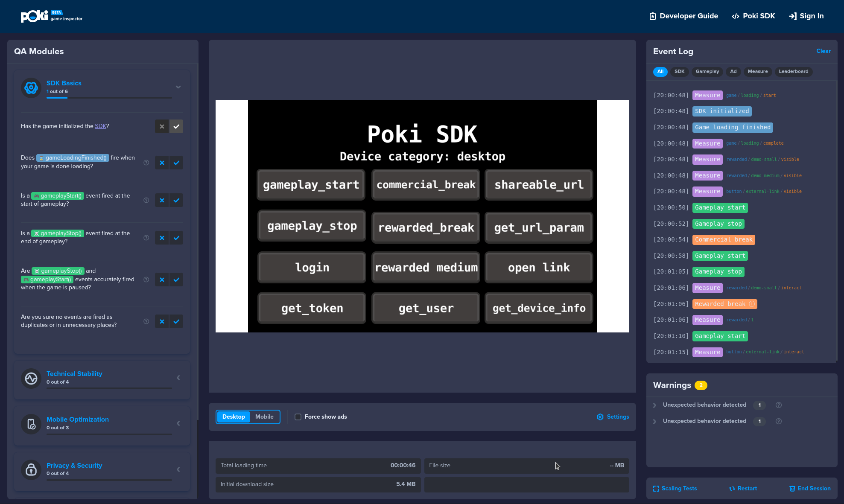This screenshot has height=504, width=844.
Task: Expand the Mobile Optimization module chevron
Action: tap(178, 423)
